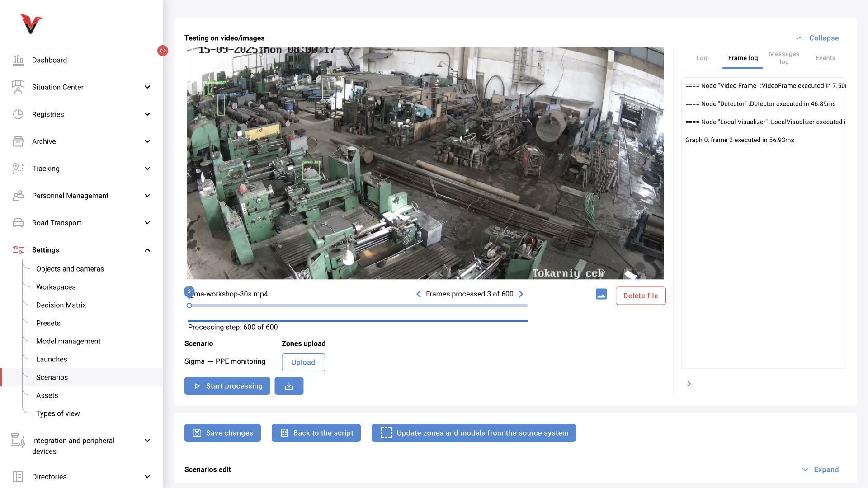
Task: Click small arrow below frame log
Action: [x=689, y=384]
